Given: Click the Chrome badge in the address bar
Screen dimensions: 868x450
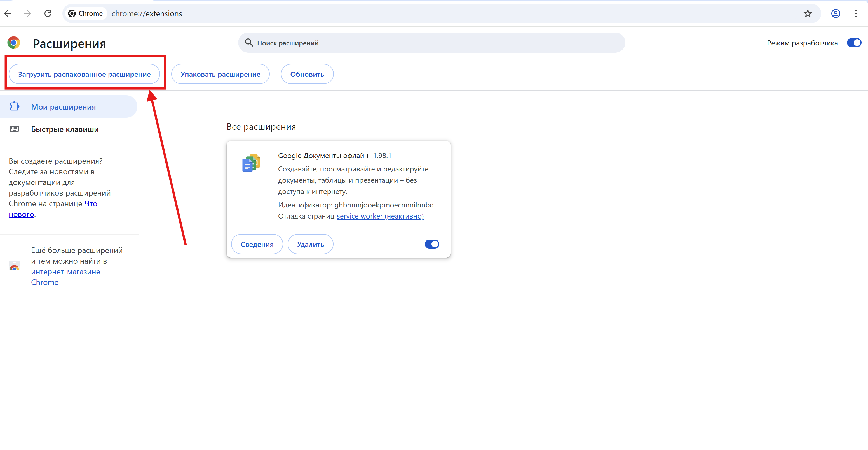Looking at the screenshot, I should [x=85, y=13].
